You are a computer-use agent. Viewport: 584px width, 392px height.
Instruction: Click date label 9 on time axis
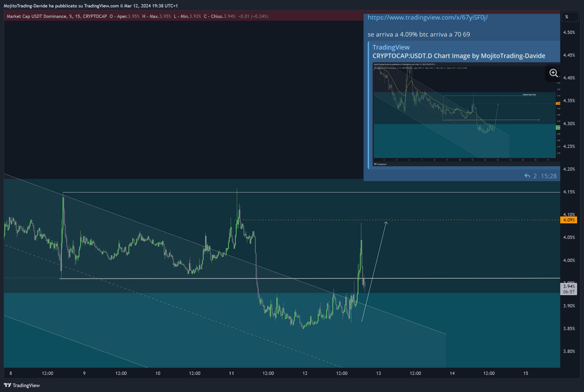click(x=84, y=373)
